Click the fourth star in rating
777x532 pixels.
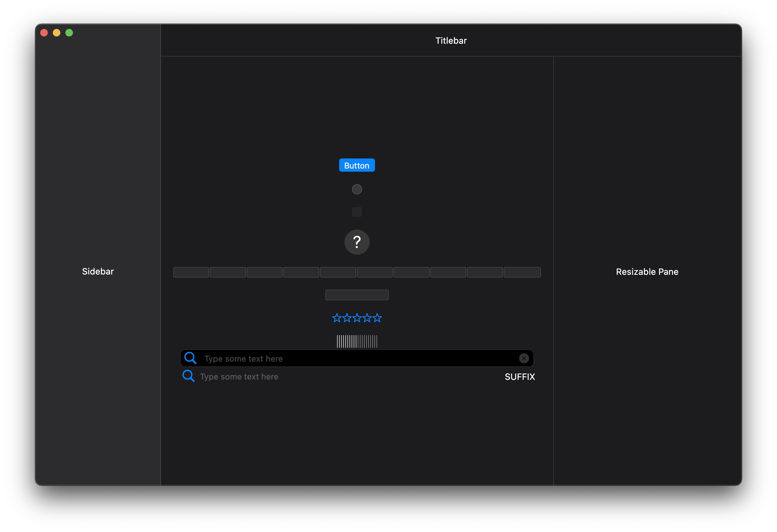pos(367,318)
